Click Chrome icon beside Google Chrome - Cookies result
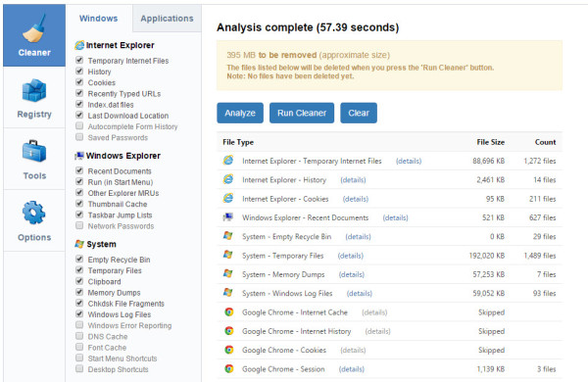This screenshot has height=382, width=588. 228,350
